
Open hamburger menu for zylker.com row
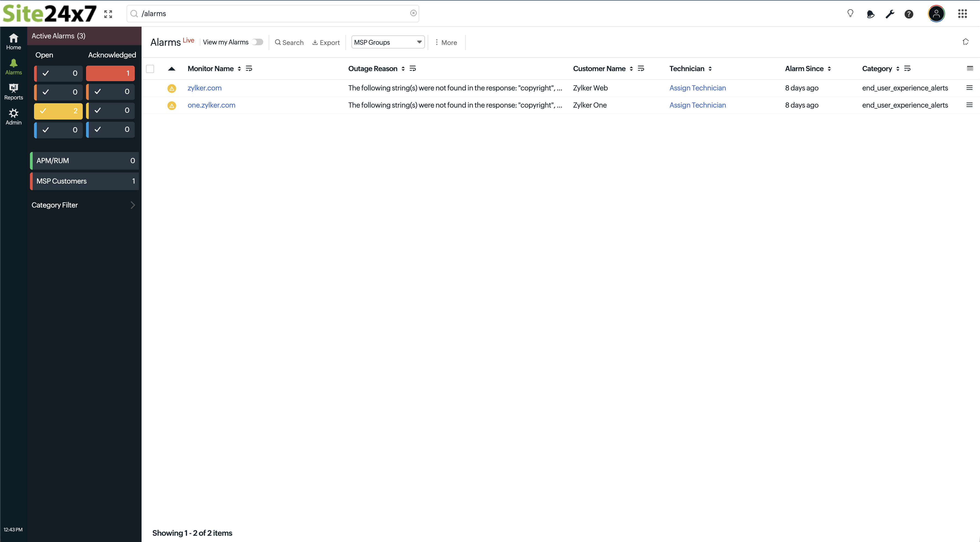point(969,88)
